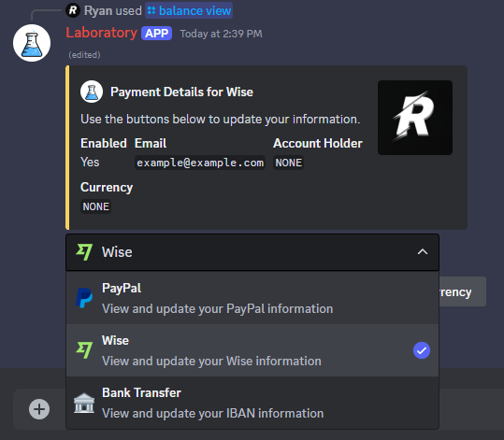The width and height of the screenshot is (504, 440).
Task: Click the plus attachment button
Action: coord(39,409)
